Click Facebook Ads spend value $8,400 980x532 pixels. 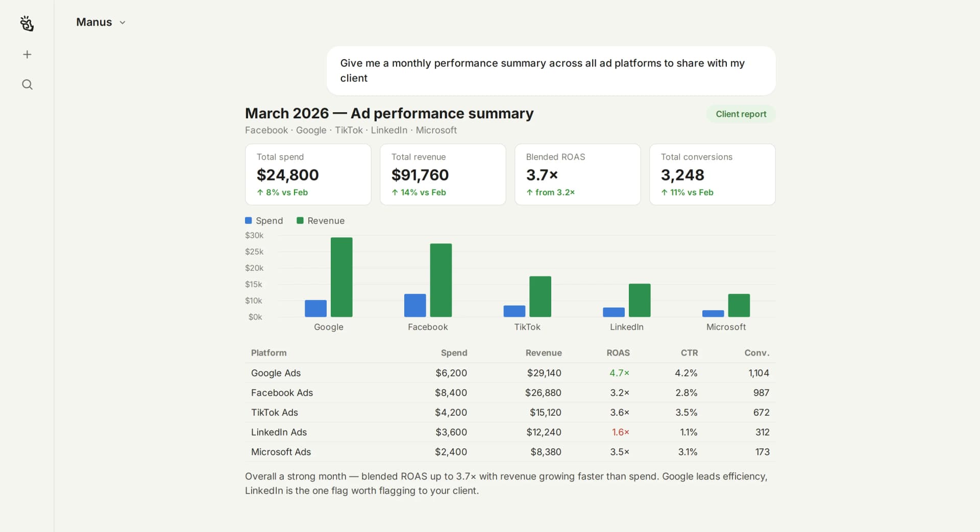coord(451,393)
